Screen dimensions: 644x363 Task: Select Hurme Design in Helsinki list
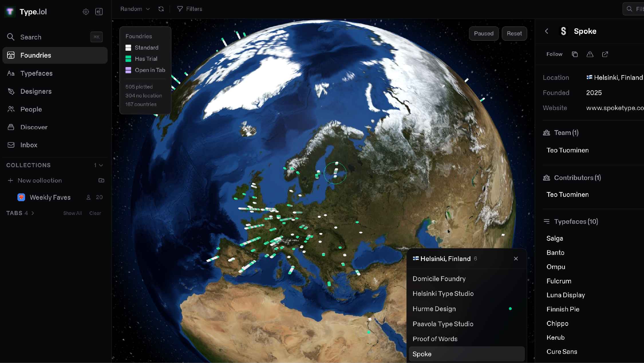[434, 309]
